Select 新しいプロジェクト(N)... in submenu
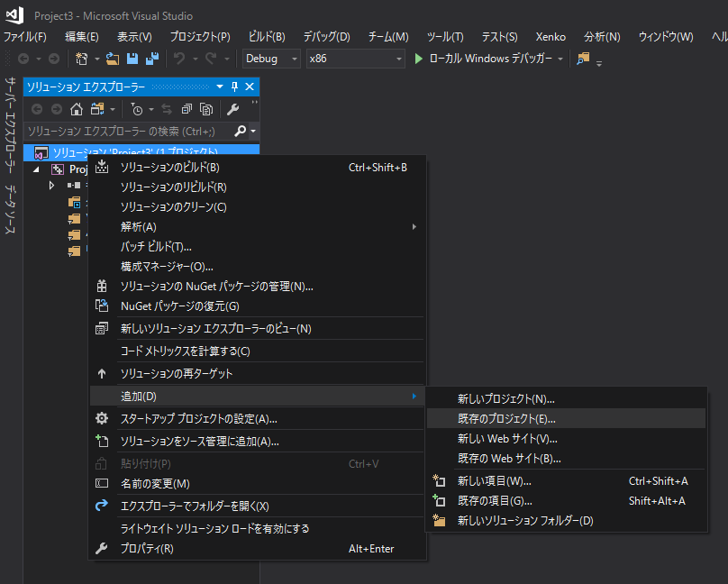The height and width of the screenshot is (584, 728). [x=567, y=399]
